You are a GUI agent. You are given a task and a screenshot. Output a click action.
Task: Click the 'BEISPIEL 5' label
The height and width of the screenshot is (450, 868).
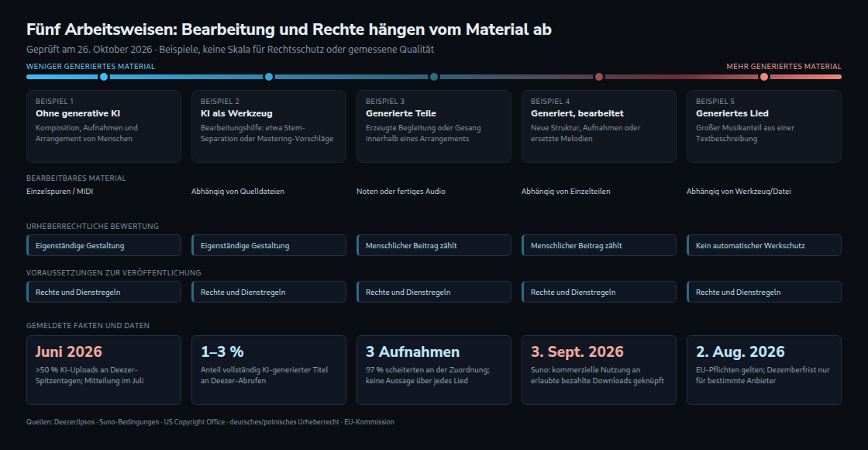pos(715,102)
